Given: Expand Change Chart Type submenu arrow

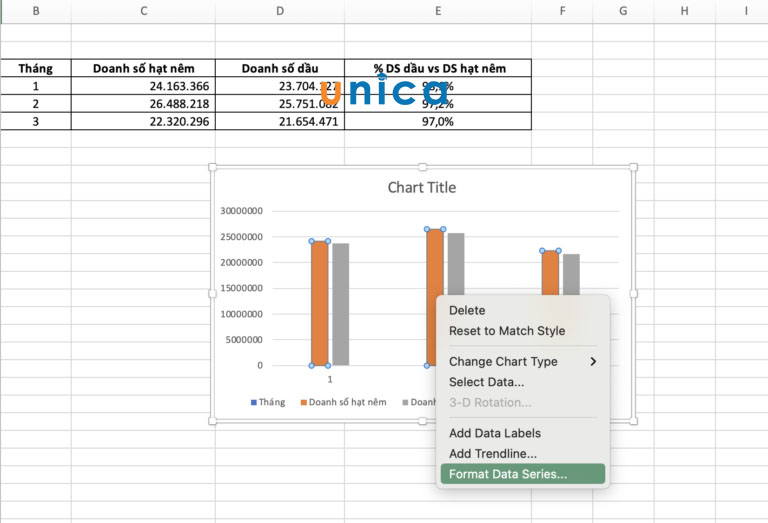Looking at the screenshot, I should coord(593,361).
